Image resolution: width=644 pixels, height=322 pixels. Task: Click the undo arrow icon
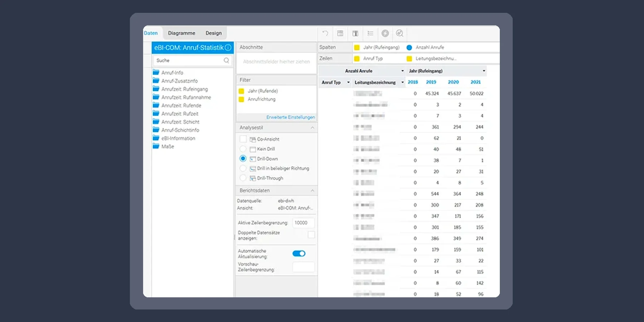325,33
